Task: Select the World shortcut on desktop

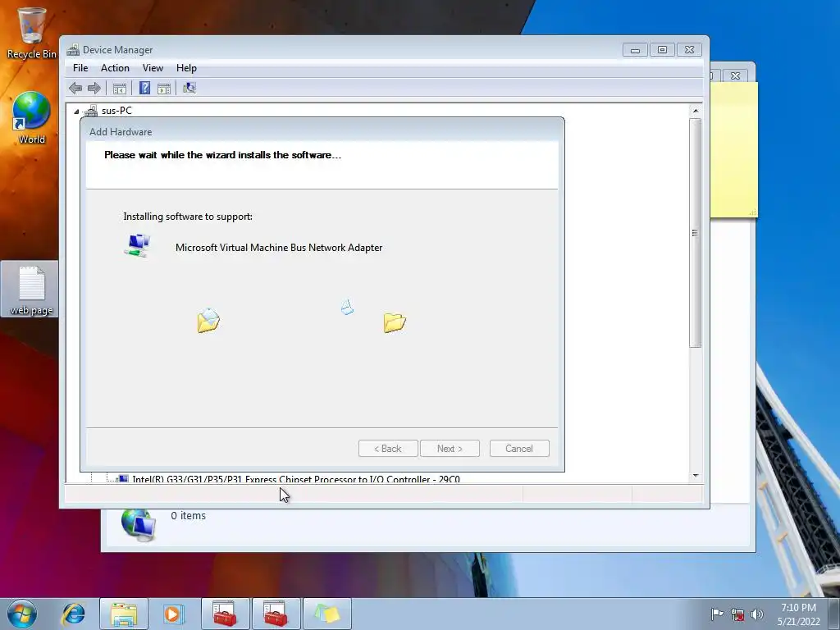Action: pyautogui.click(x=31, y=118)
